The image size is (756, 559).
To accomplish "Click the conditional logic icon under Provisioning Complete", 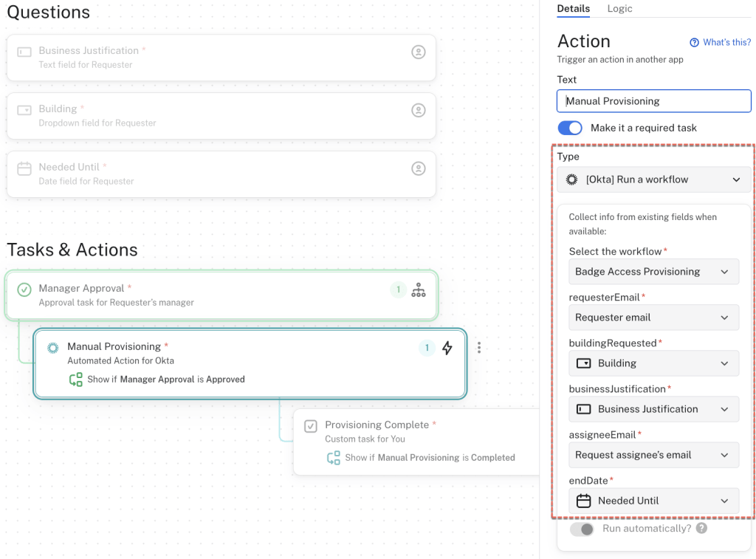I will [x=334, y=458].
